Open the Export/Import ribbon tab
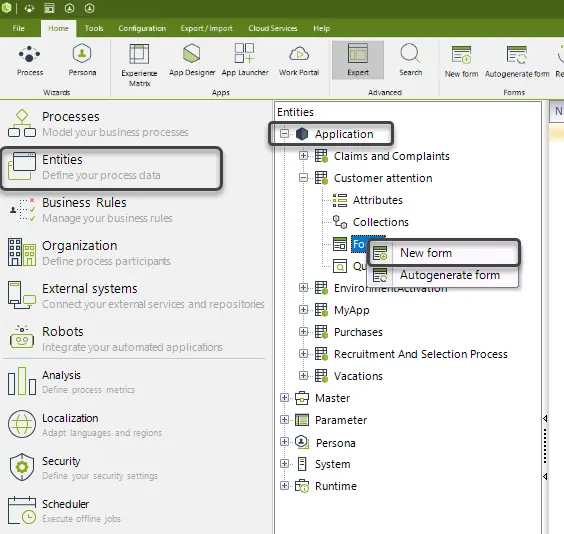 206,28
